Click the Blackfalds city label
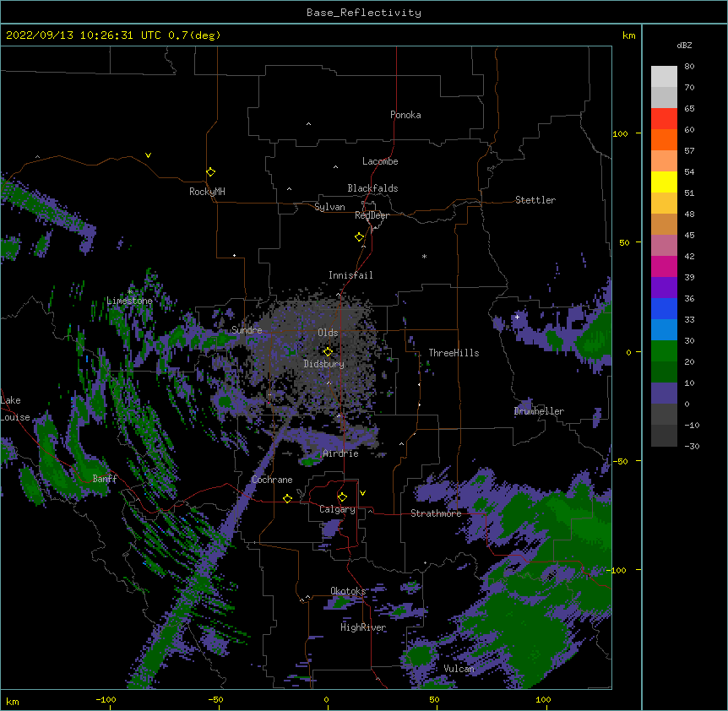Image resolution: width=728 pixels, height=711 pixels. (372, 188)
